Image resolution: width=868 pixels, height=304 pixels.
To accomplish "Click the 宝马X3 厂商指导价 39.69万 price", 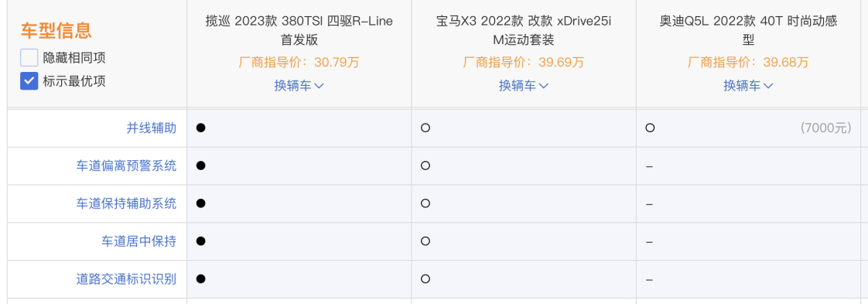I will [x=524, y=63].
